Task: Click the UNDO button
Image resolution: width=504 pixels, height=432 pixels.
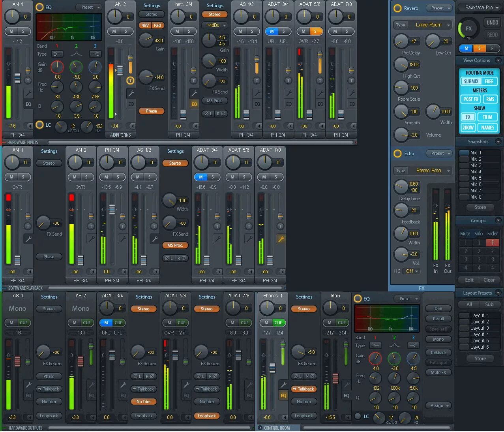Action: coord(492,23)
